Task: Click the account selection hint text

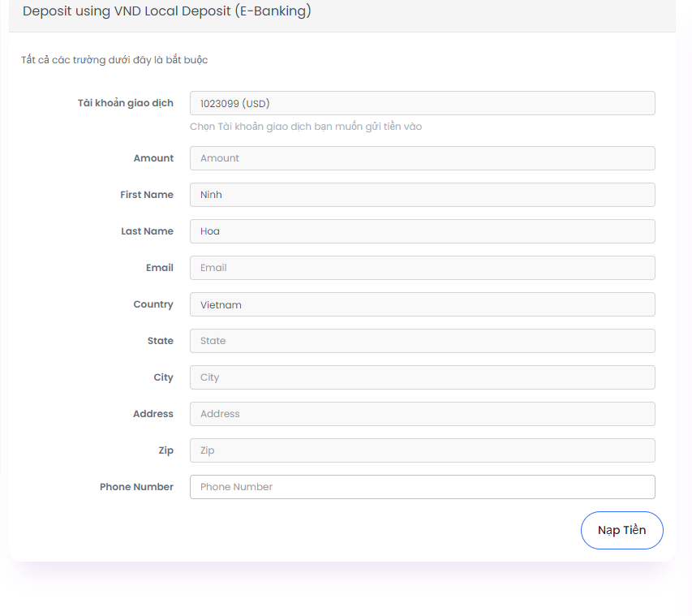Action: [306, 127]
